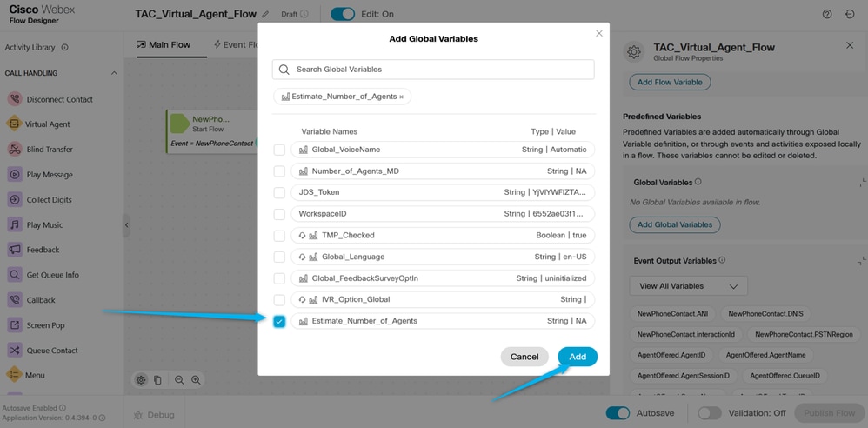Toggle the Autosave switch
This screenshot has width=868, height=428.
pos(618,413)
